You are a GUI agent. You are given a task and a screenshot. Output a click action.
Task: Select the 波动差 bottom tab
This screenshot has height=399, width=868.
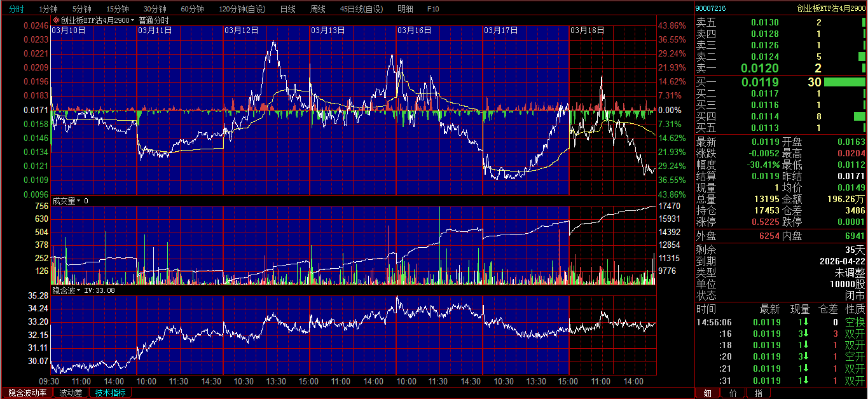coord(71,393)
